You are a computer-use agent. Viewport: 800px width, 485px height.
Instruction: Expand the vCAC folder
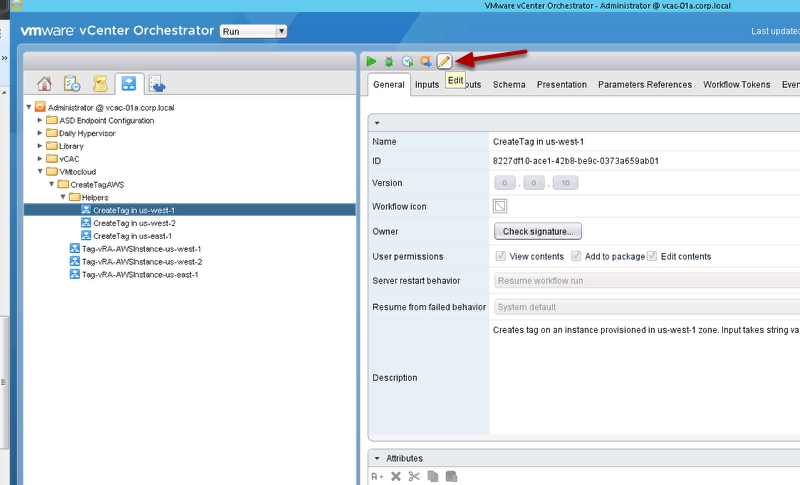click(x=40, y=159)
